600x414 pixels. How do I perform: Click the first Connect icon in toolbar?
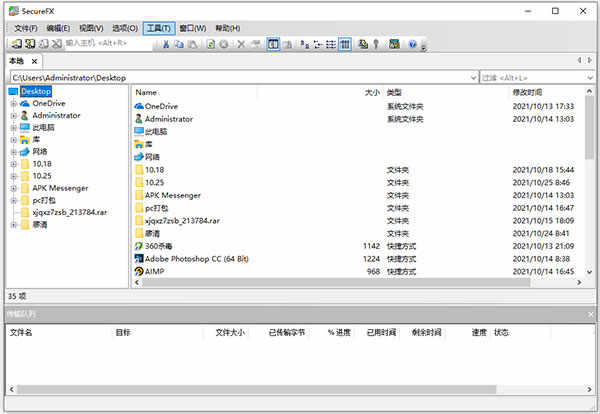click(15, 44)
